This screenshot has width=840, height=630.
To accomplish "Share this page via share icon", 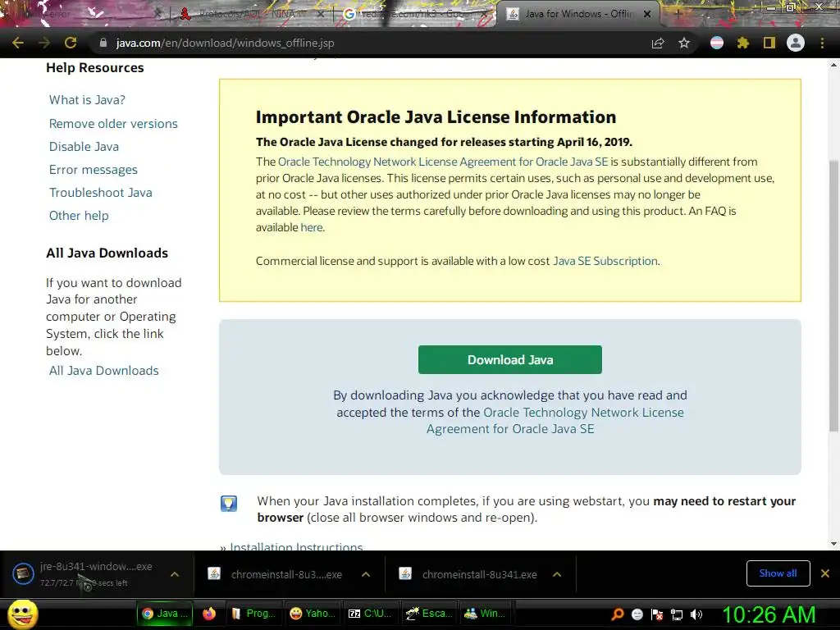I will [x=658, y=43].
